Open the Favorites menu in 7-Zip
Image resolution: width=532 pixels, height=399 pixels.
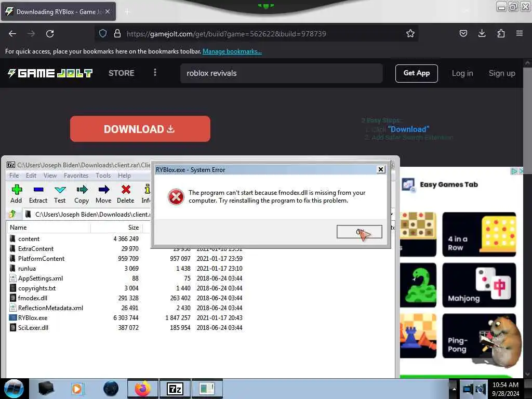76,176
